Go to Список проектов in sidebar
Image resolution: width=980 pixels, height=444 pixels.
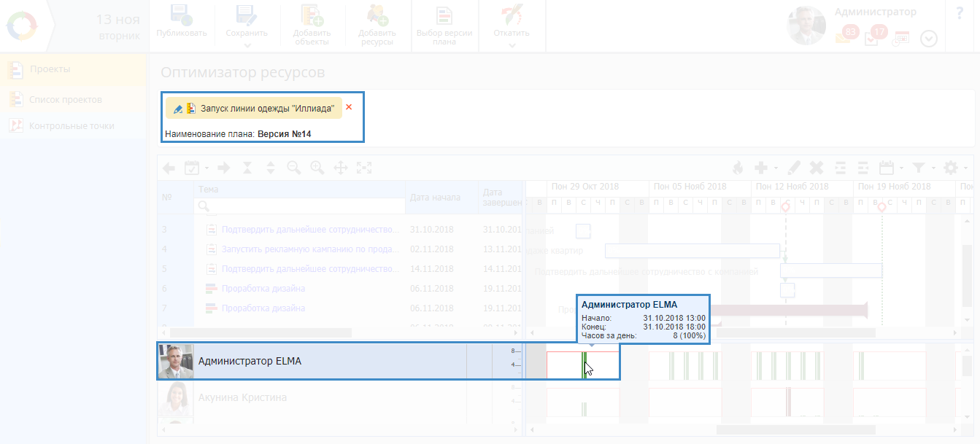tap(65, 99)
